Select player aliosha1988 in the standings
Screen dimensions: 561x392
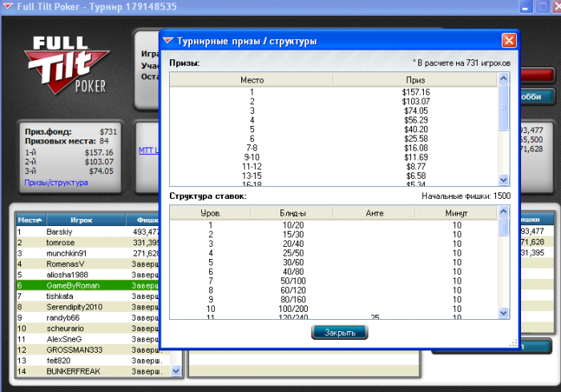87,275
